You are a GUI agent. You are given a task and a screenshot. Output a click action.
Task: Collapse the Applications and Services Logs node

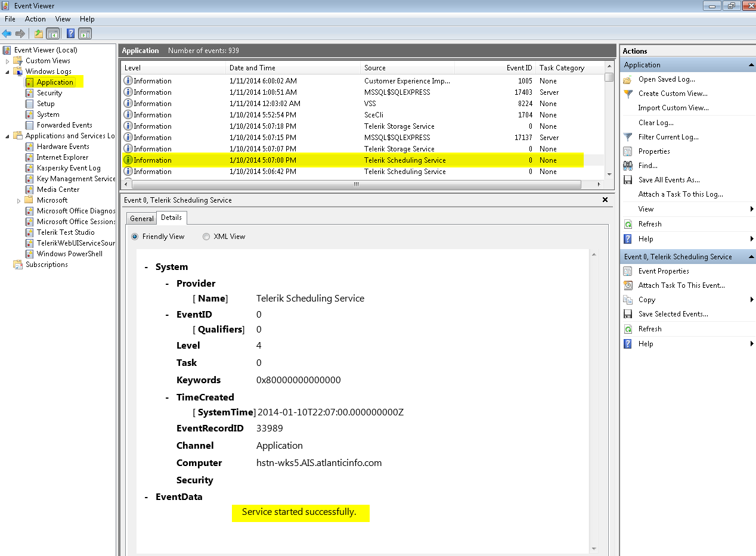click(x=7, y=136)
